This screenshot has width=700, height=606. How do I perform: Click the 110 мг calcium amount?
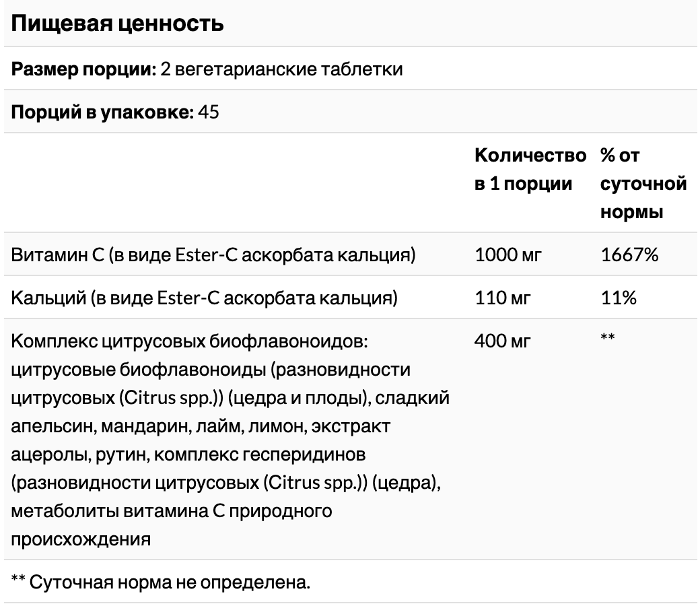coord(503,298)
